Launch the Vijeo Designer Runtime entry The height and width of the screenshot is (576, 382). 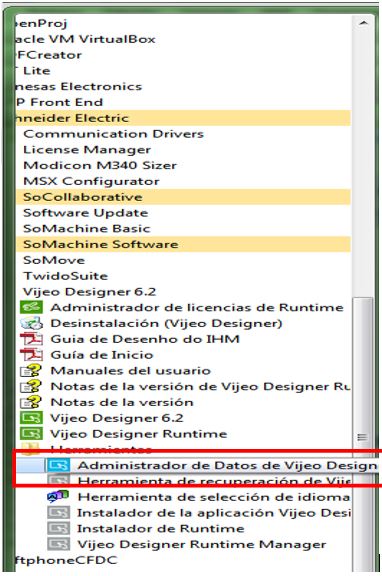click(139, 434)
